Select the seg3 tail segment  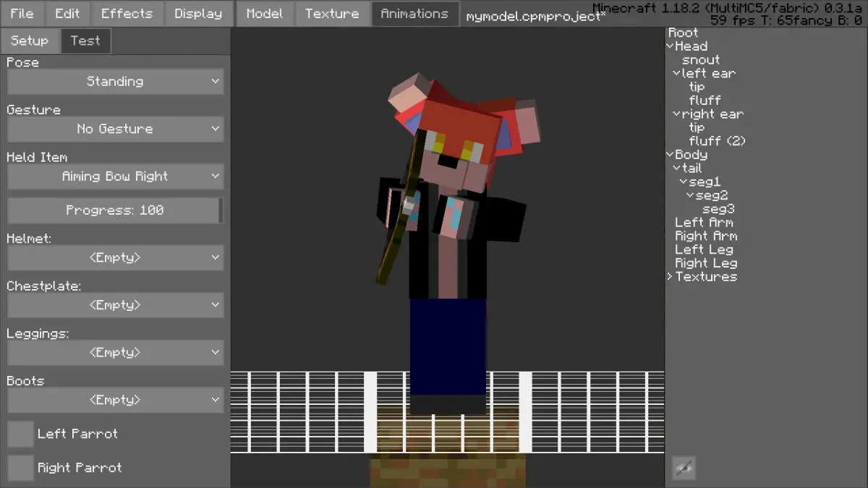click(x=718, y=210)
